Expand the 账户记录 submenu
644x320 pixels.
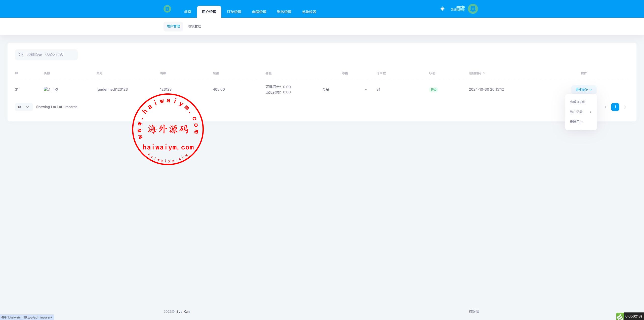(x=580, y=112)
